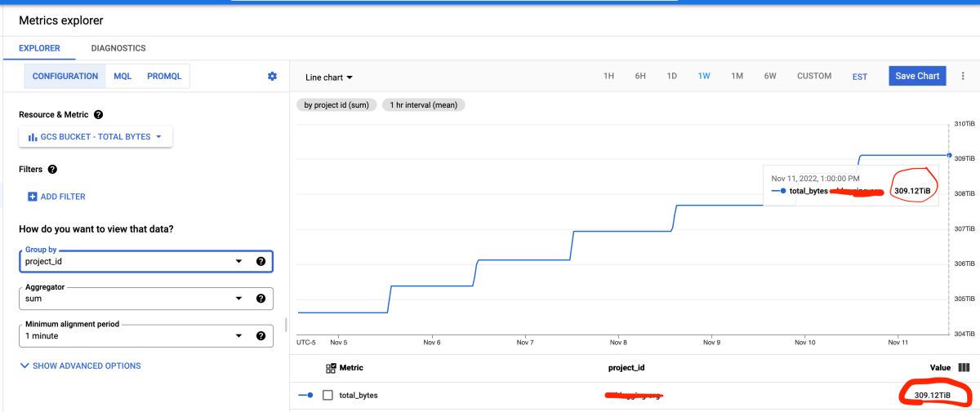Expand the Group by project_id dropdown
Image resolution: width=980 pixels, height=412 pixels.
(238, 261)
